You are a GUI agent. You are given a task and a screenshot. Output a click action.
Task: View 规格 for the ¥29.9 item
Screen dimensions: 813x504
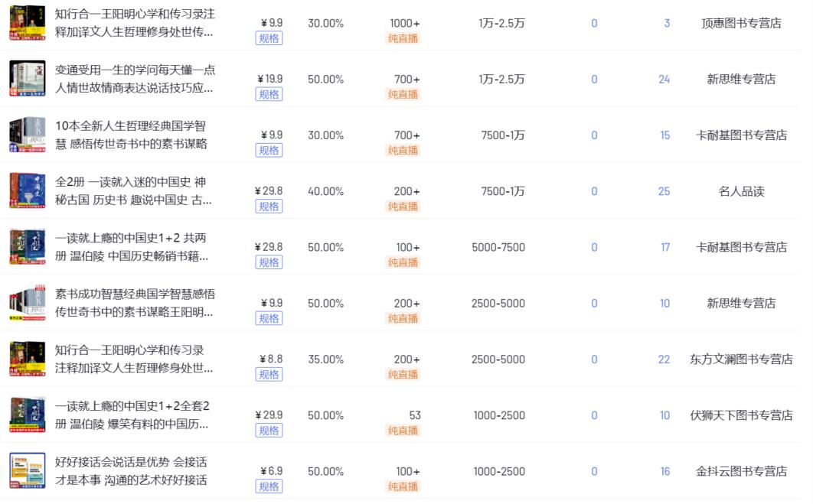(x=269, y=431)
